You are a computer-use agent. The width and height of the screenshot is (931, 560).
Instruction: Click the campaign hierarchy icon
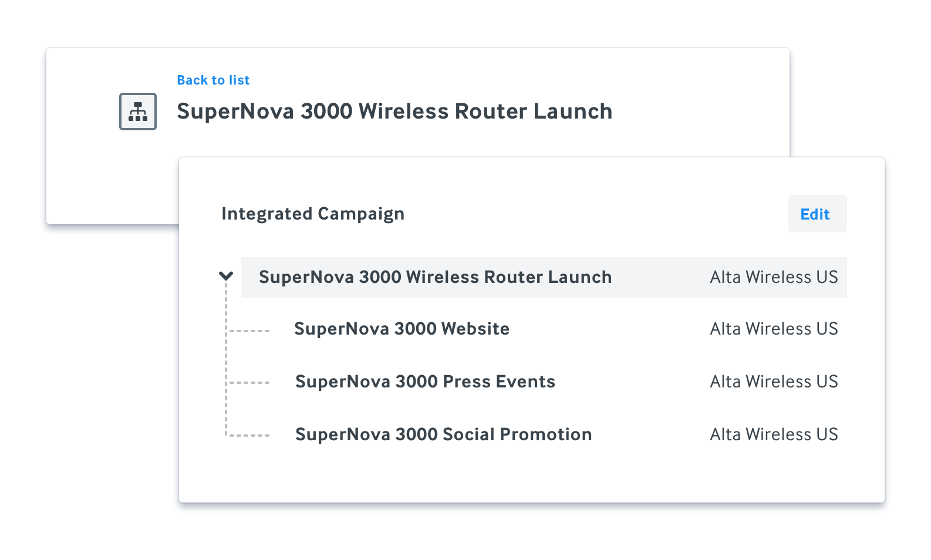click(x=138, y=112)
